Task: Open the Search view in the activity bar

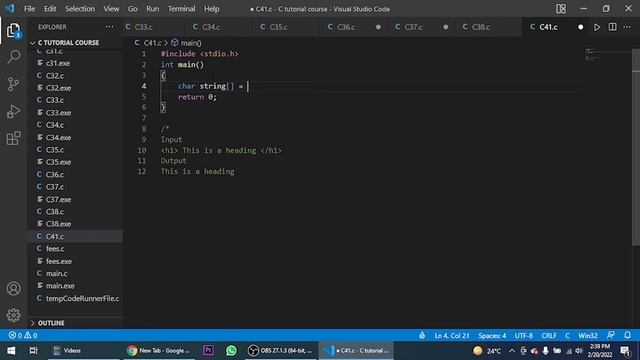Action: click(x=13, y=57)
